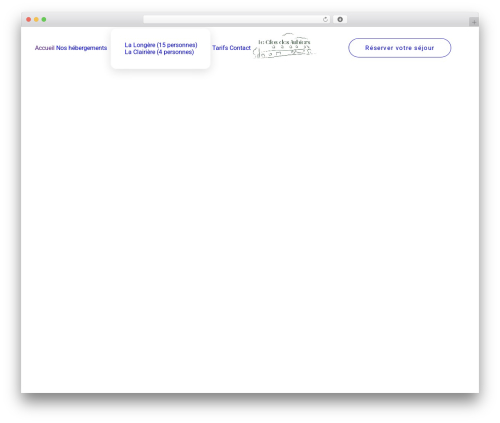Click Réserver votre séjour button

pyautogui.click(x=400, y=48)
